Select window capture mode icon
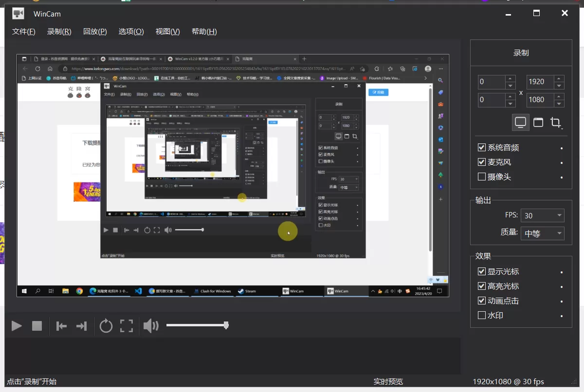 click(x=538, y=122)
